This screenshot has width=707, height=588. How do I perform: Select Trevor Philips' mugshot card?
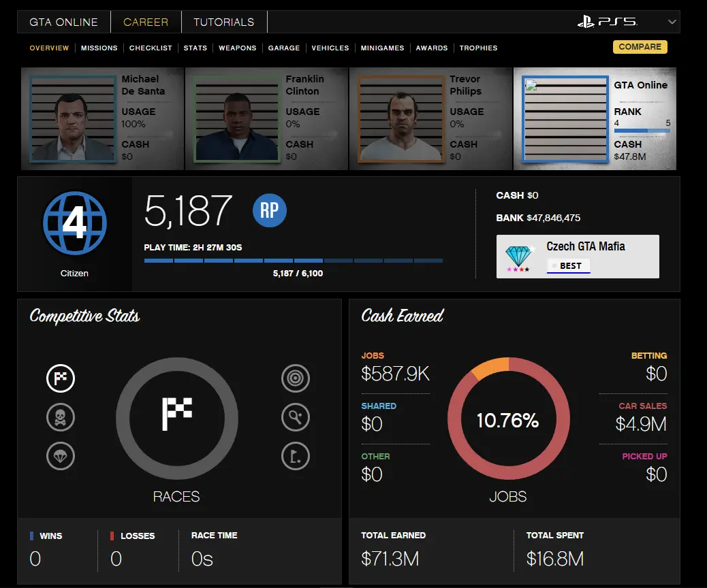pyautogui.click(x=430, y=118)
